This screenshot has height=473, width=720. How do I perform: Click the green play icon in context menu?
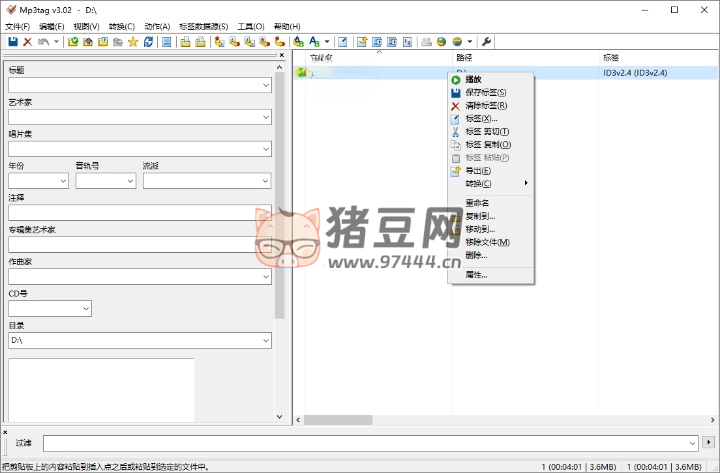pos(456,79)
